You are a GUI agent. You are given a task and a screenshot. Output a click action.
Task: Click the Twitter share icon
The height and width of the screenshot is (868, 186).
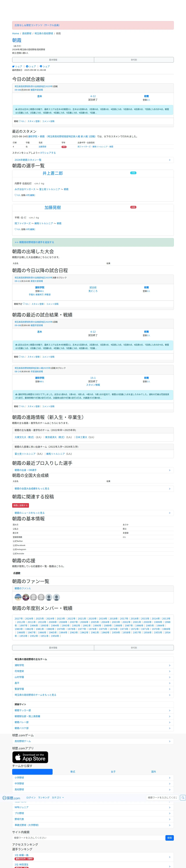pos(13,66)
